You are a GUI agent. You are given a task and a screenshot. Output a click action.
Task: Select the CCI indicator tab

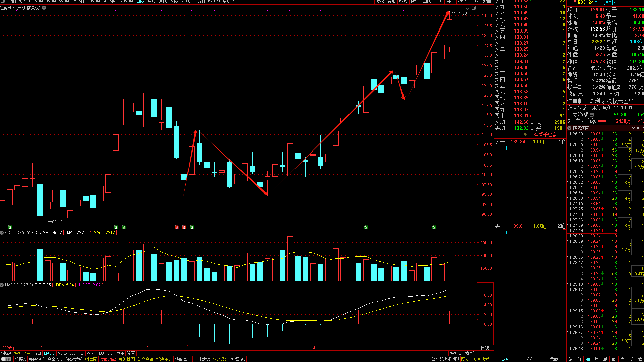coord(110,353)
